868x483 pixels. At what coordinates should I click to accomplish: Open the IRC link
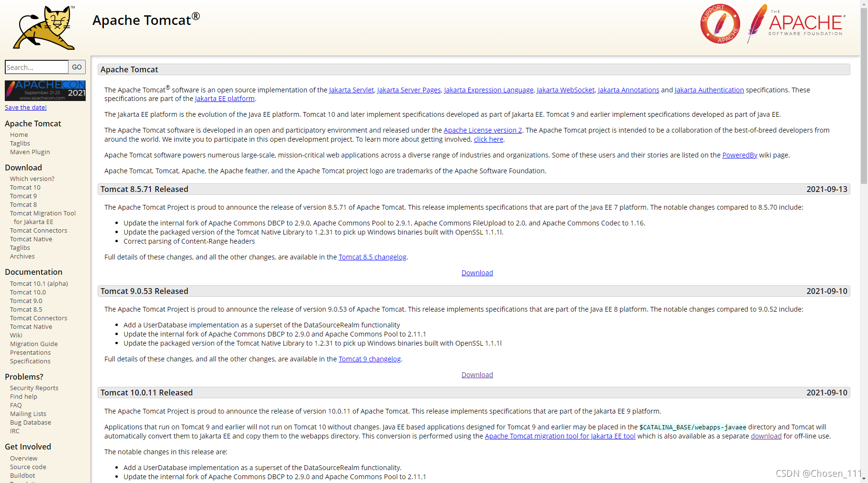point(15,431)
